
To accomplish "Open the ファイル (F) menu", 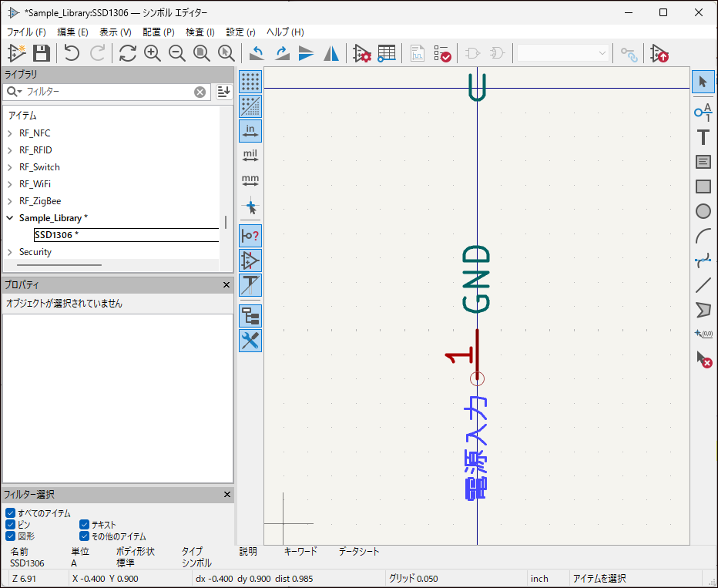I will [x=26, y=32].
